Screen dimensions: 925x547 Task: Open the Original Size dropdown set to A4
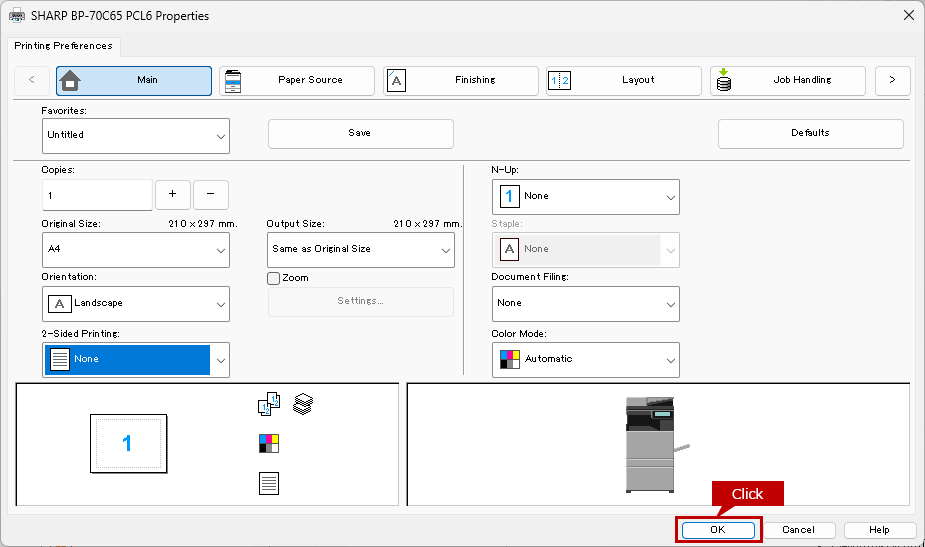tap(136, 250)
